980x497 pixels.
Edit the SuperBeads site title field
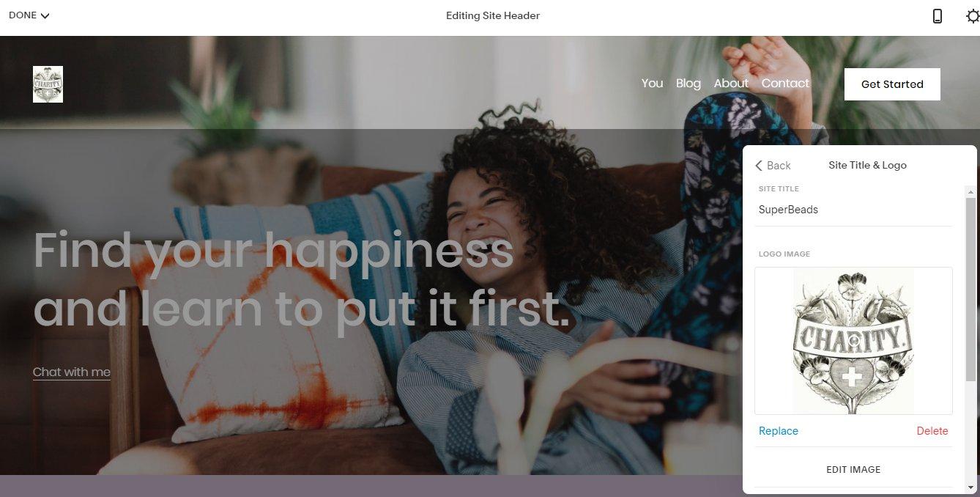[853, 210]
